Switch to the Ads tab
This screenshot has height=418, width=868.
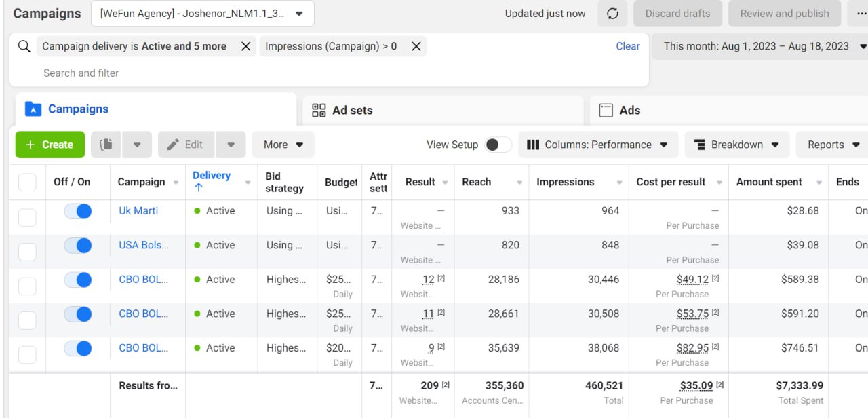point(729,110)
